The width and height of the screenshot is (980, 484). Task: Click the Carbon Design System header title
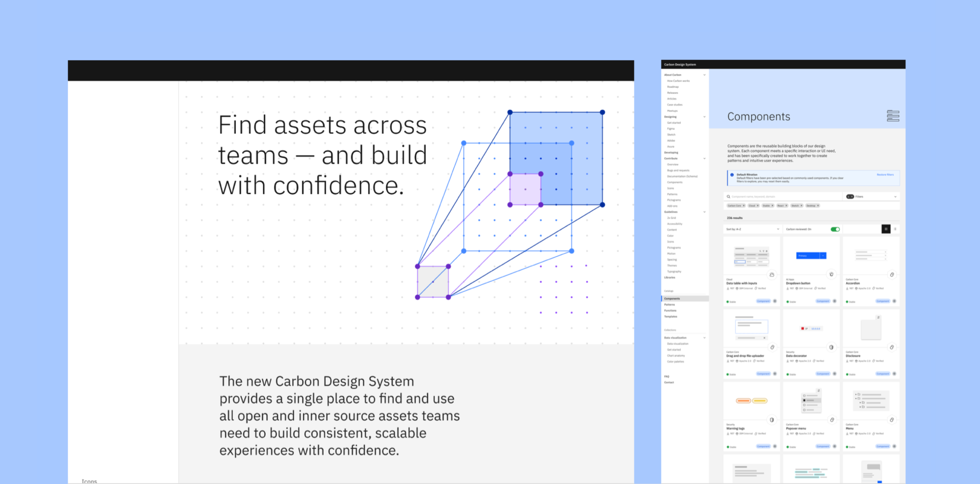pyautogui.click(x=680, y=64)
